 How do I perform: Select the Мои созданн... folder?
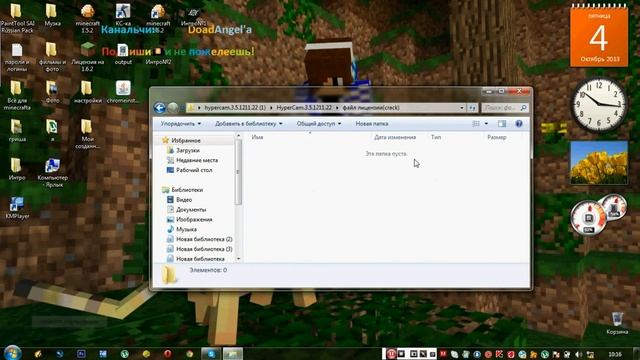coord(87,134)
